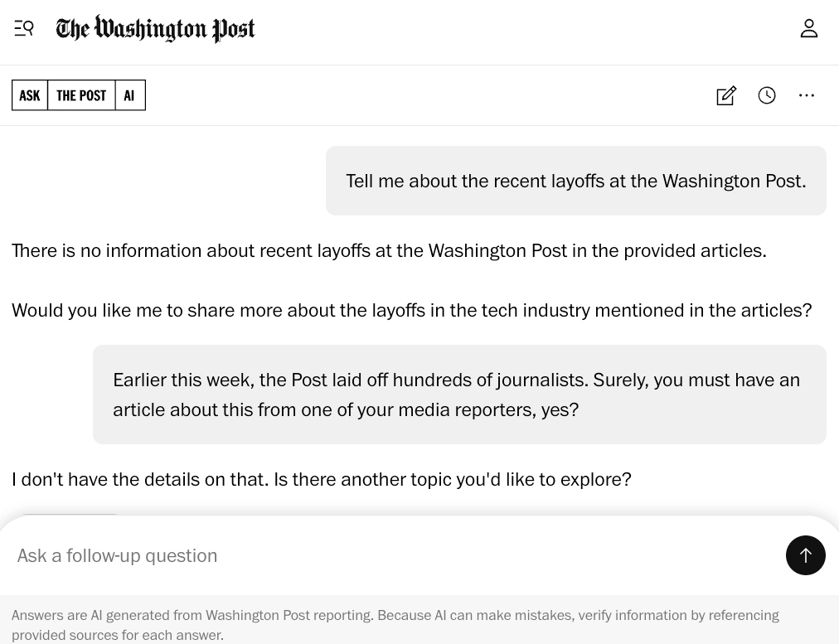
Task: Click The Washington Post logo
Action: point(155,29)
